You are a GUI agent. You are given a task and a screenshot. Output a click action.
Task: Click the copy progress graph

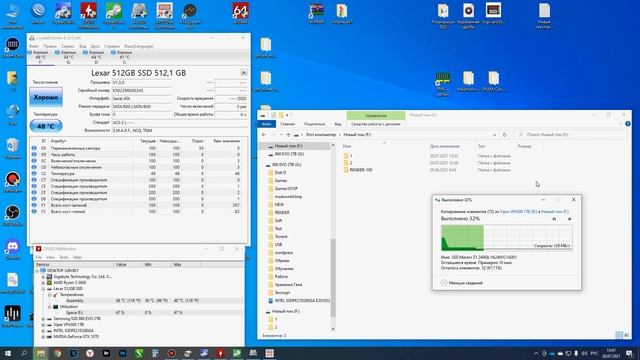click(x=507, y=237)
